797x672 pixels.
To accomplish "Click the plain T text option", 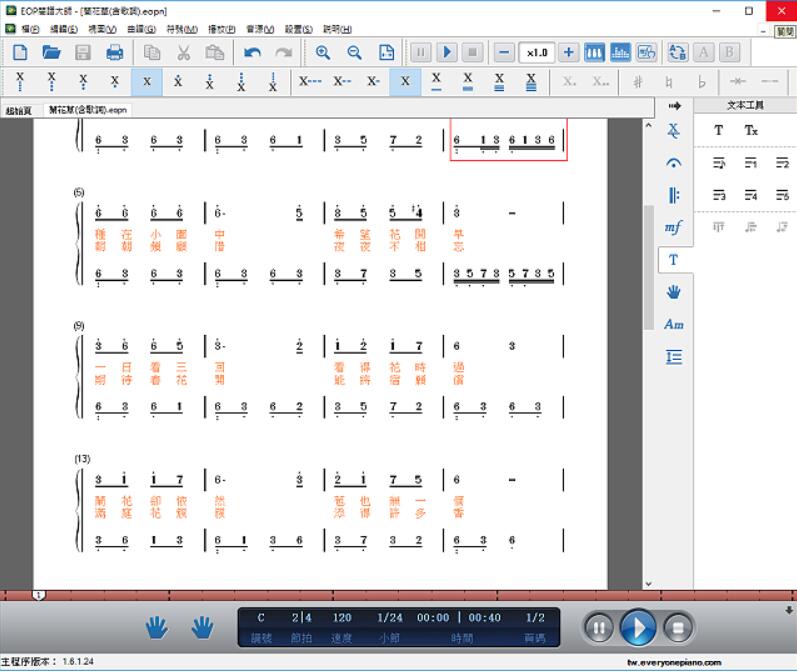I will click(x=718, y=131).
